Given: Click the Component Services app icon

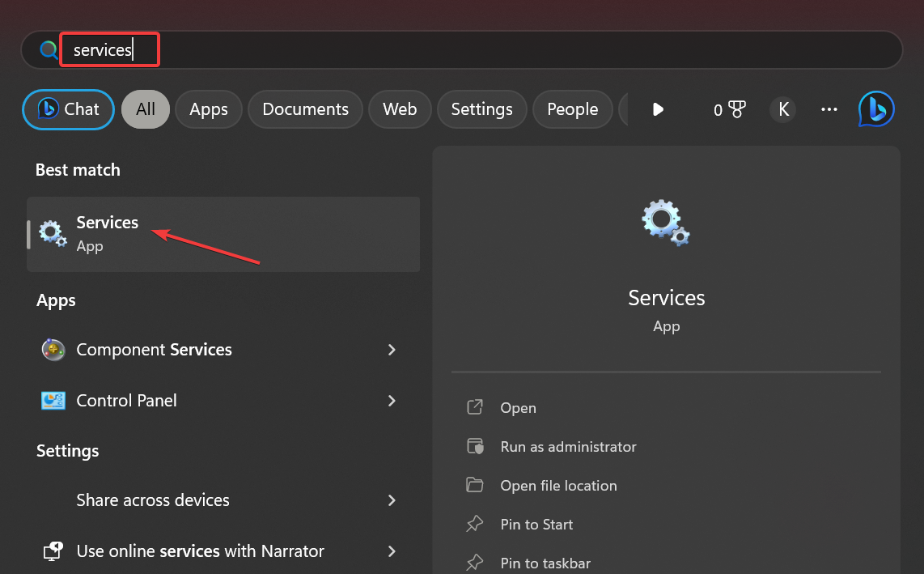Looking at the screenshot, I should click(53, 350).
